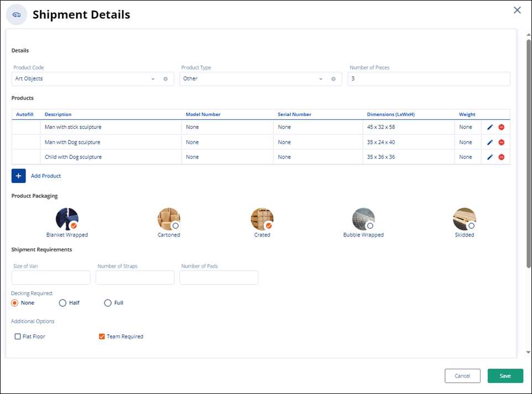Toggle Blanket Wrapped packaging option
532x394 pixels.
click(67, 219)
